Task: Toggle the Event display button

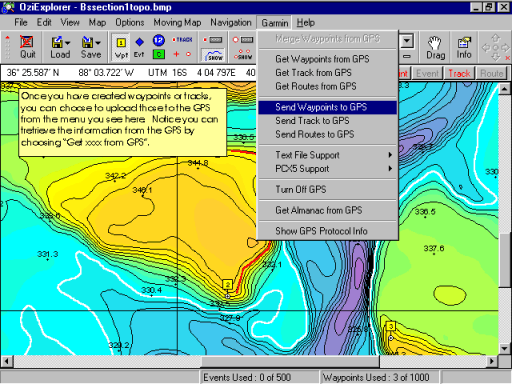Action: click(428, 73)
